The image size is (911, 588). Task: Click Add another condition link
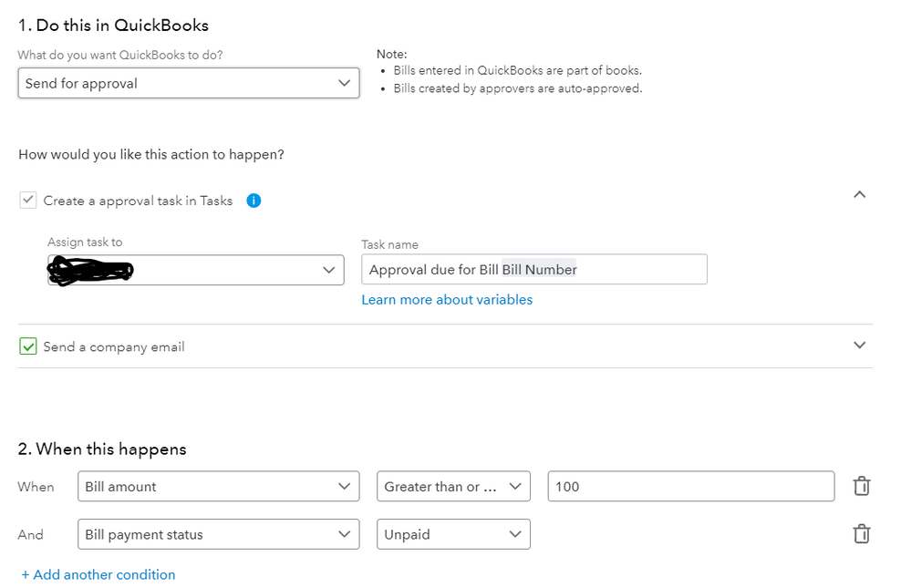pos(98,575)
